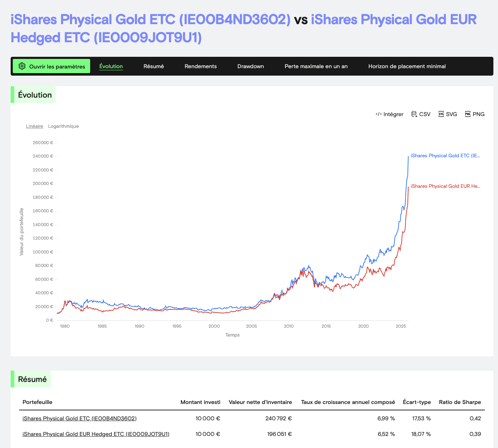
Task: Click iShares Physical Gold ETC table row link
Action: point(80,419)
